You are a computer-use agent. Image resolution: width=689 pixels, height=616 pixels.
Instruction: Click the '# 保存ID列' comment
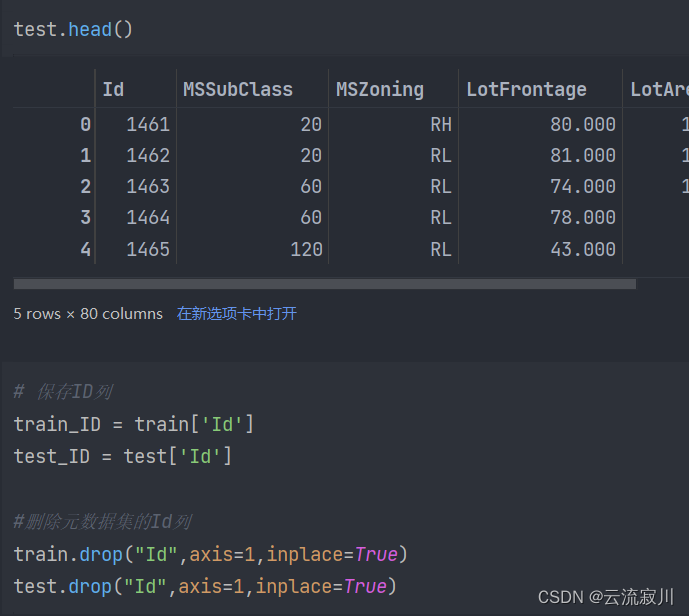(63, 392)
